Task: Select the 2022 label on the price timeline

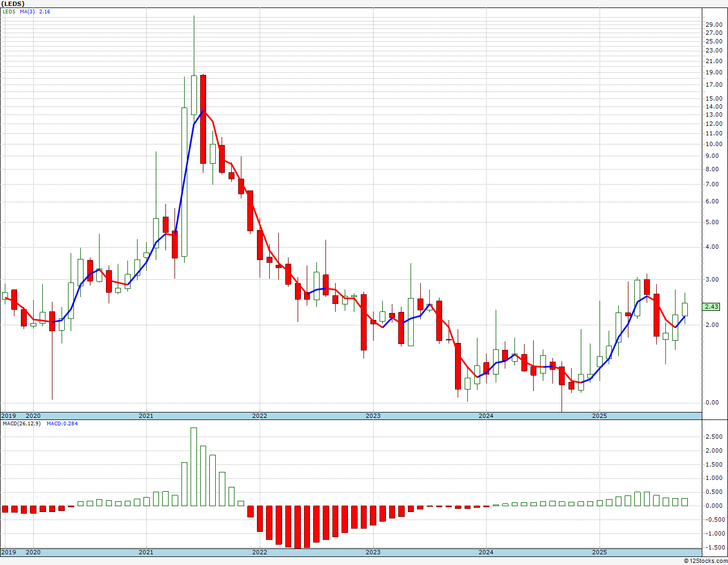Action: [260, 416]
